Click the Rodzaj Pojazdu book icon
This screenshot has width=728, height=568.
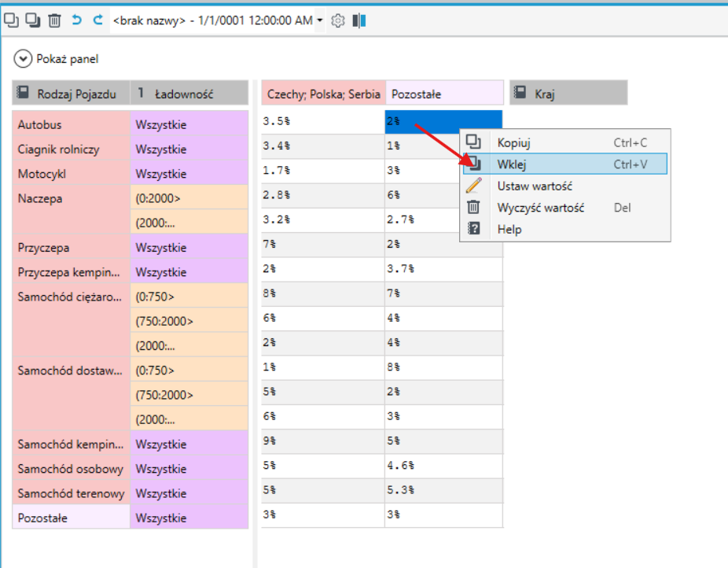coord(23,92)
